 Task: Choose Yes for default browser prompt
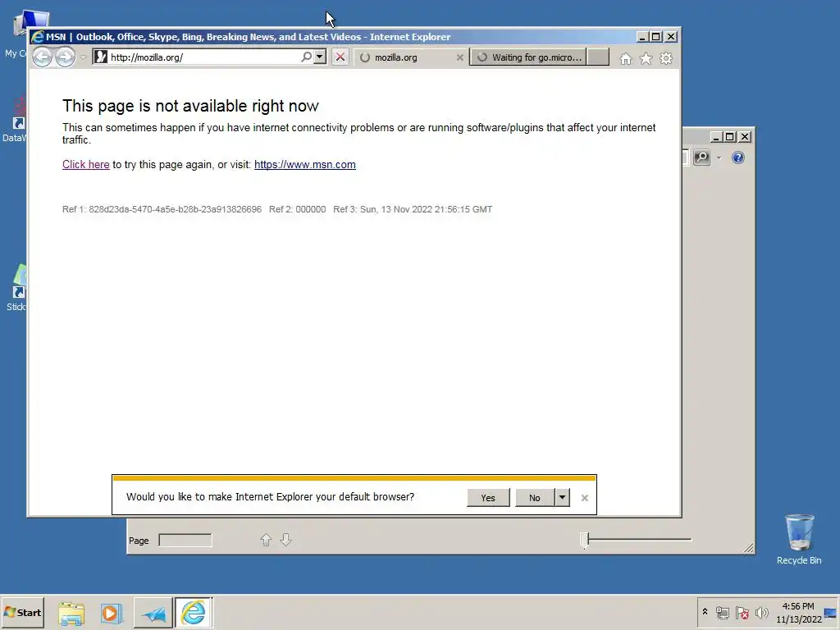(488, 498)
